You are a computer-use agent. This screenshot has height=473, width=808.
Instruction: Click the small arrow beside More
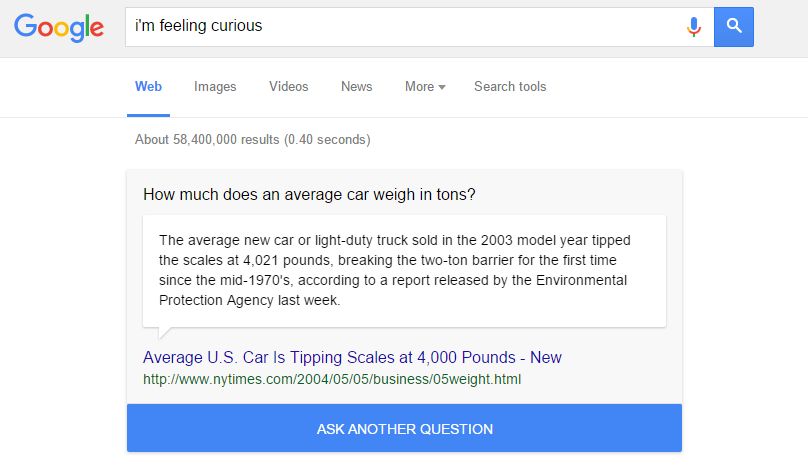442,87
